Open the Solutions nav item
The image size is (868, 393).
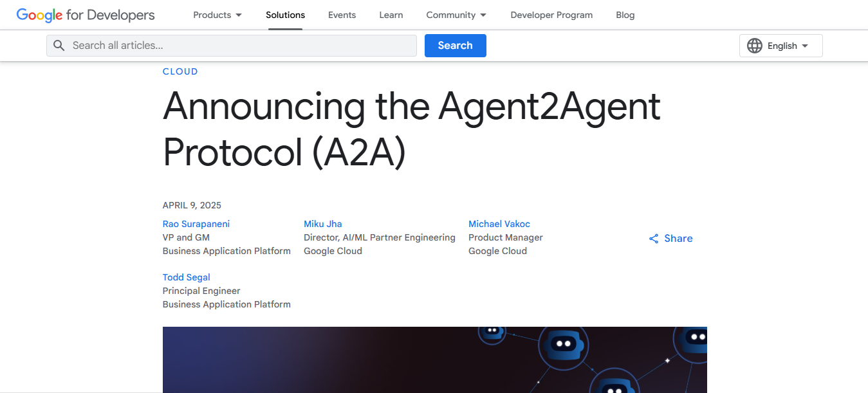(286, 15)
